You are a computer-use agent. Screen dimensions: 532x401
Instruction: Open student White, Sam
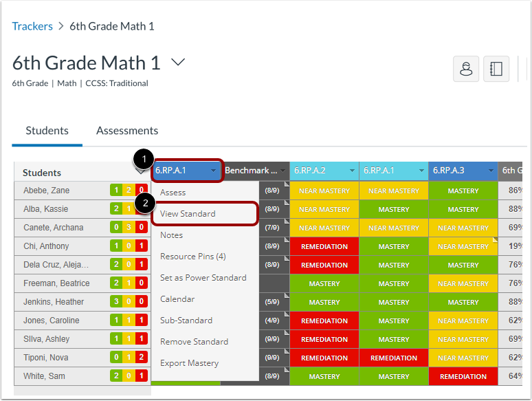point(44,376)
